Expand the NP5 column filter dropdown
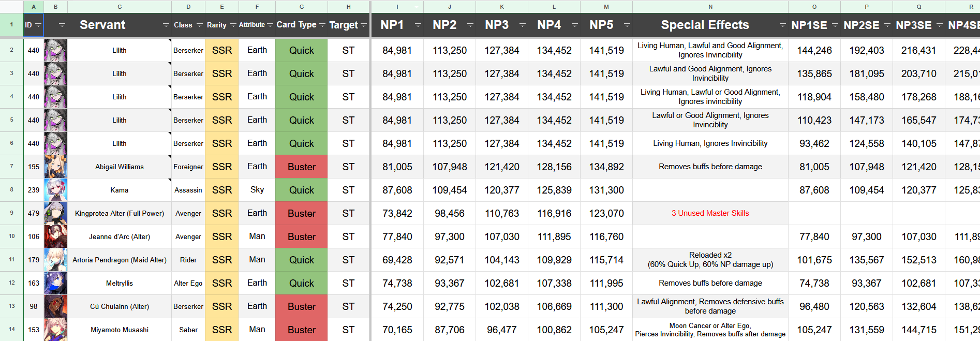The width and height of the screenshot is (980, 341). coord(627,25)
